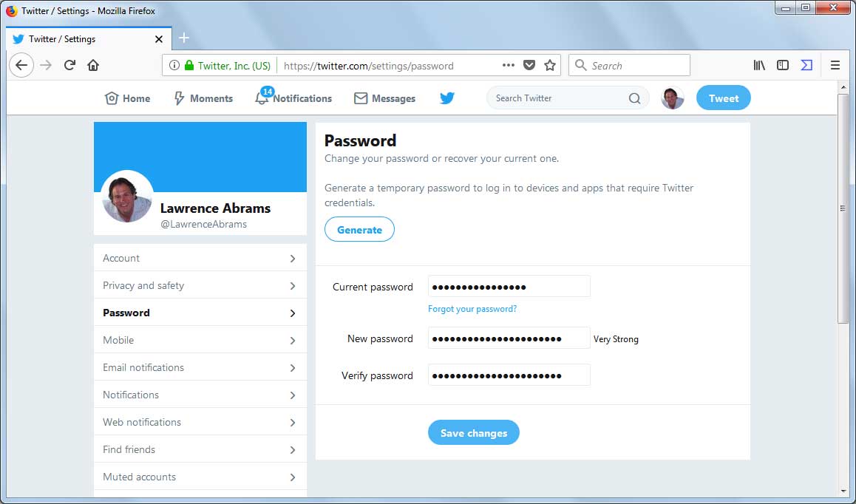The height and width of the screenshot is (504, 856).
Task: Click inside the New password field
Action: click(509, 338)
